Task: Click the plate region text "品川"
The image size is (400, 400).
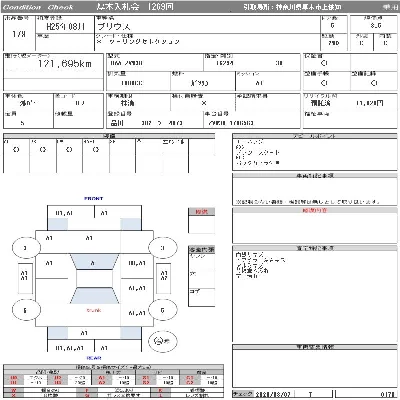Action: pos(117,123)
